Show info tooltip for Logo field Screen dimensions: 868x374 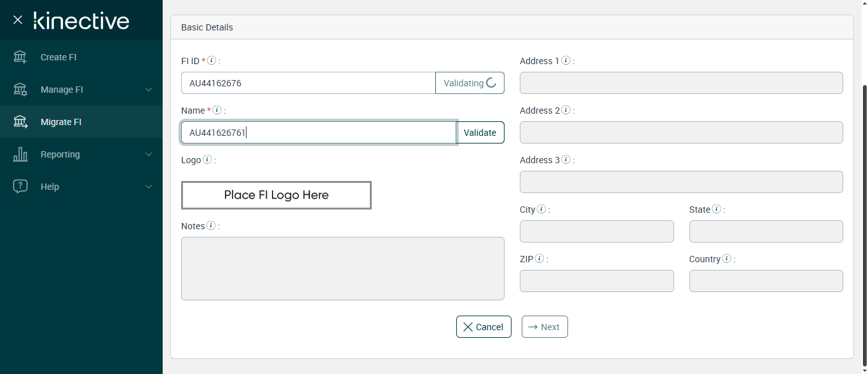tap(207, 160)
